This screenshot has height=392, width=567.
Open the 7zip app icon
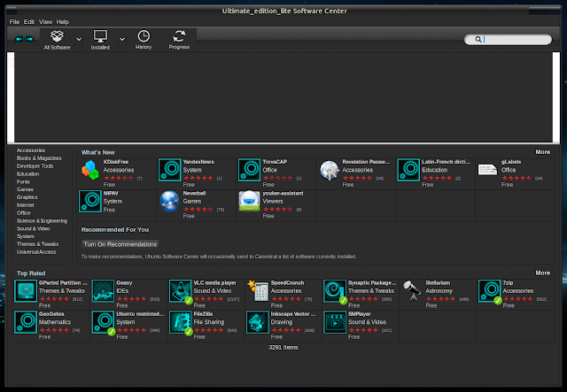[x=490, y=291]
